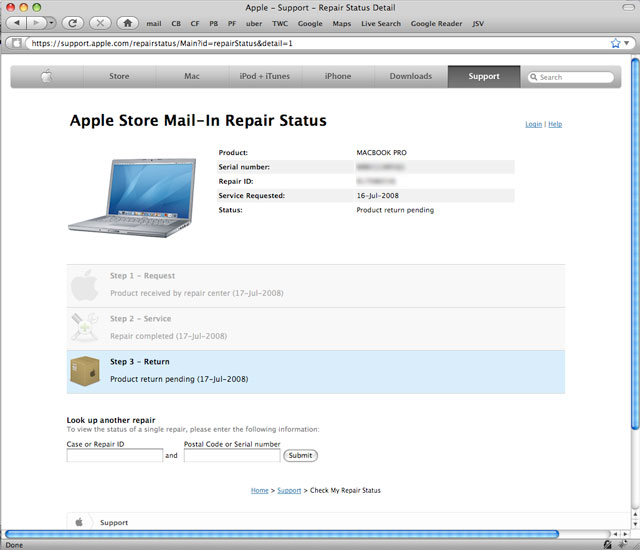This screenshot has width=640, height=550.
Task: Click 'Step 3 - Return' heading
Action: coord(140,361)
